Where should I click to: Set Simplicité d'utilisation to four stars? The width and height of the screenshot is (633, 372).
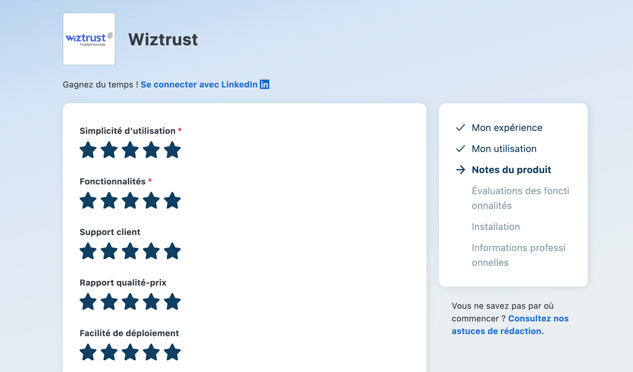point(151,150)
